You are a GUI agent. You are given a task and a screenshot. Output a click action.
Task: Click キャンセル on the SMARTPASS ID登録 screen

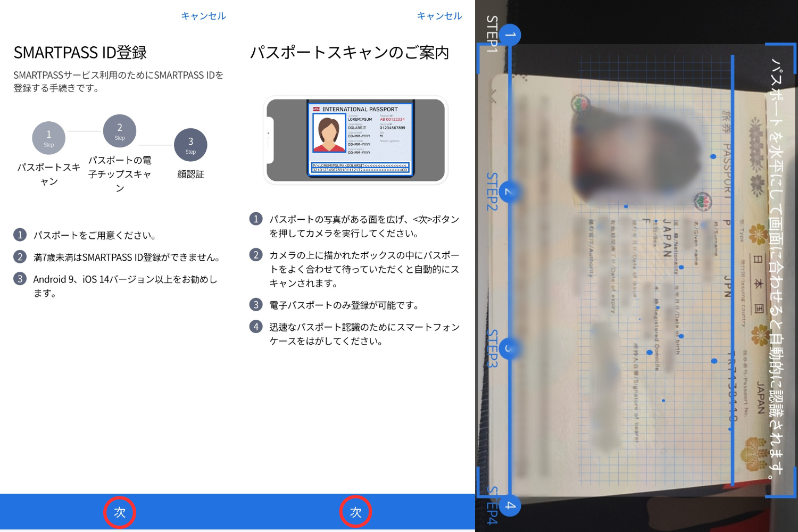[x=203, y=16]
